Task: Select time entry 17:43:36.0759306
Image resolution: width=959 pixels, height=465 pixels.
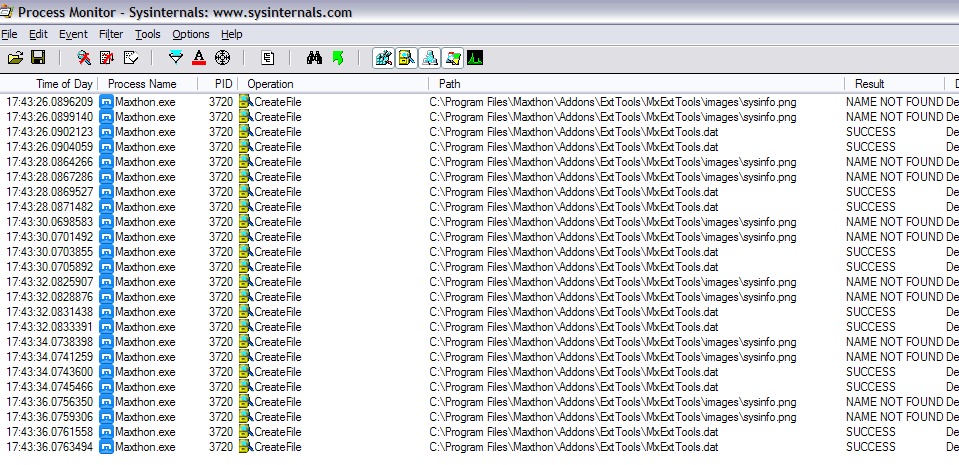Action: [50, 417]
